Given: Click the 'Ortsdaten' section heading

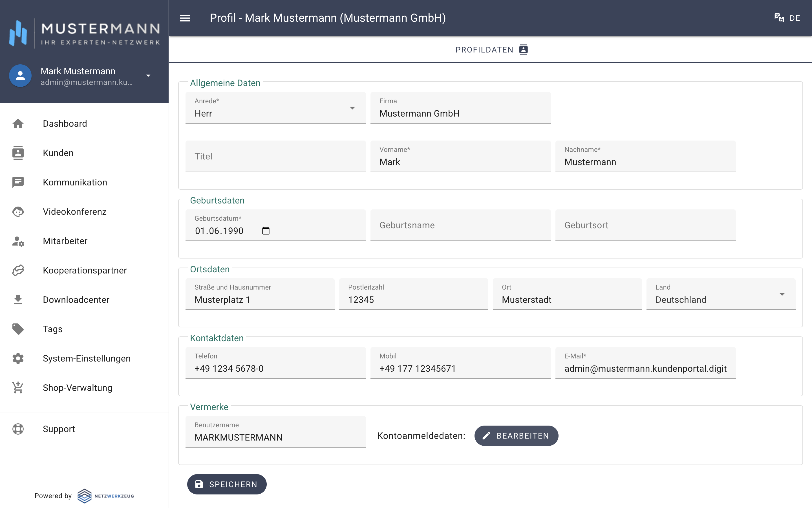Looking at the screenshot, I should [x=210, y=270].
